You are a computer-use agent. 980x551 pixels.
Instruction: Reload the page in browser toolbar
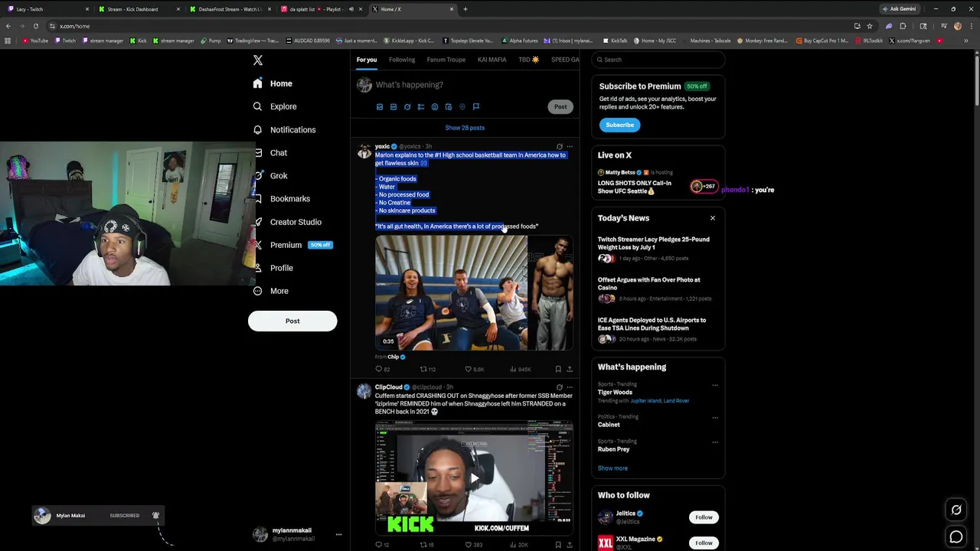click(x=35, y=26)
